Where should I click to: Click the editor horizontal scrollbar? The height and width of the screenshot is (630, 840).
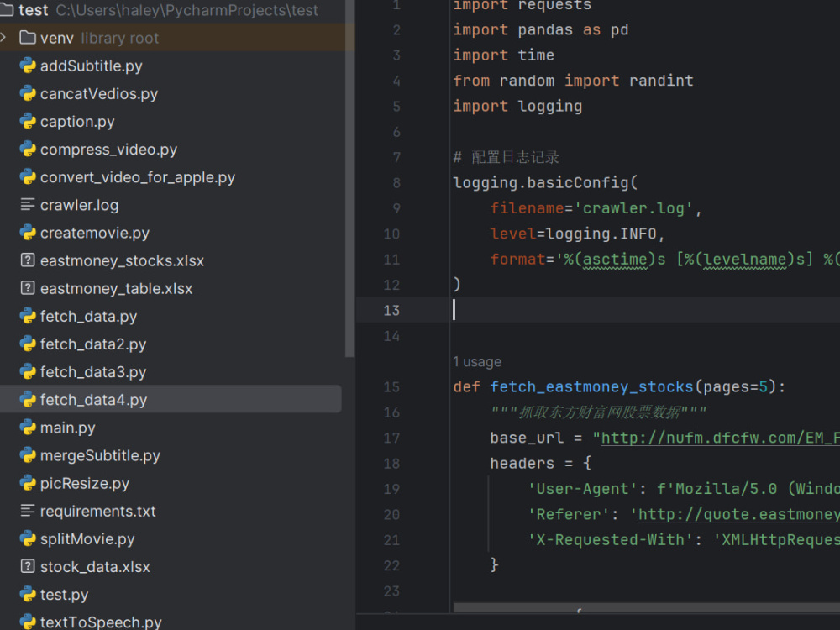[647, 607]
